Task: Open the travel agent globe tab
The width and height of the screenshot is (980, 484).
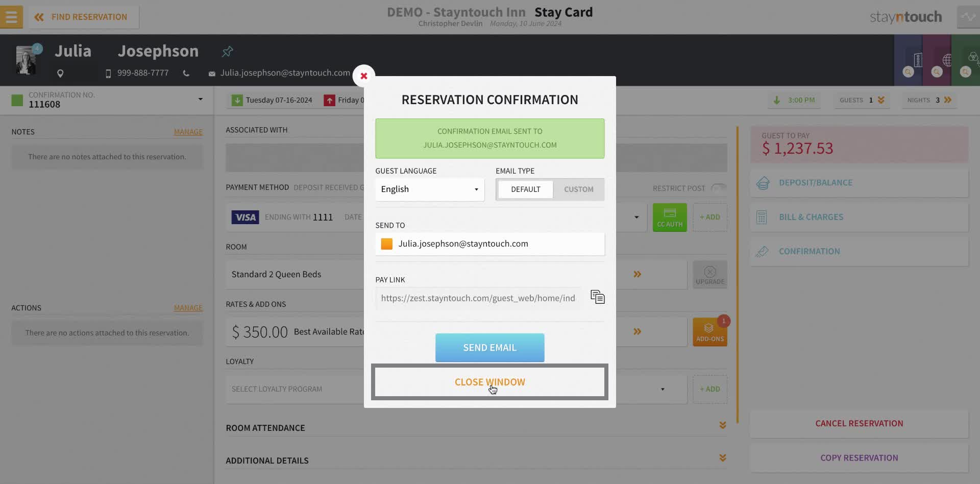Action: click(x=938, y=61)
